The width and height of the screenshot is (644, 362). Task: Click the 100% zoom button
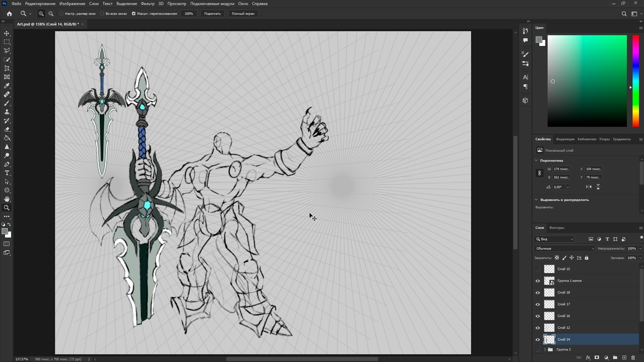pyautogui.click(x=189, y=14)
